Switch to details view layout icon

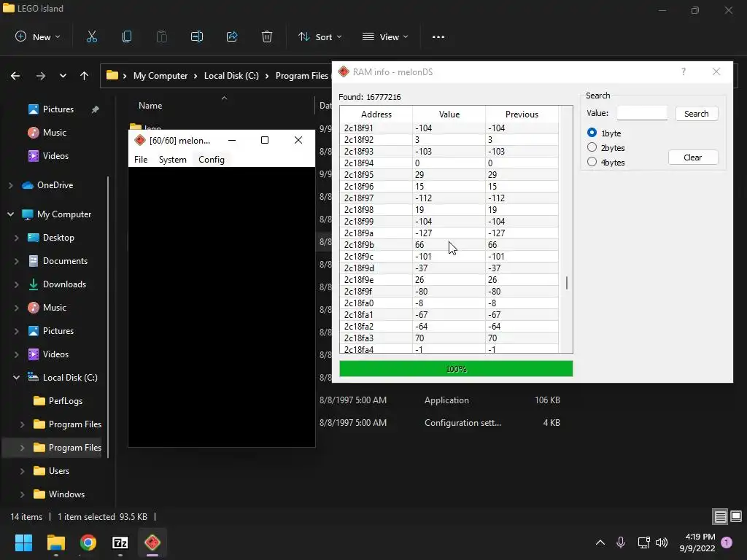pyautogui.click(x=720, y=517)
